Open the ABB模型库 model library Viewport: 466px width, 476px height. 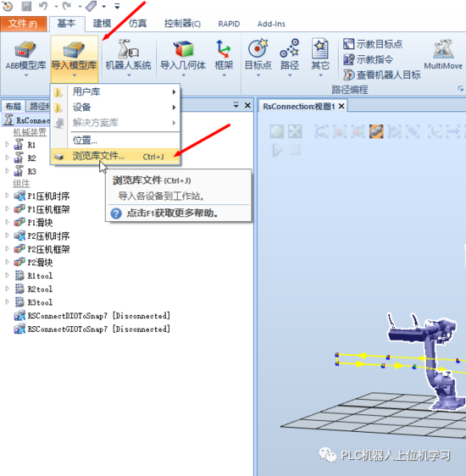(25, 57)
